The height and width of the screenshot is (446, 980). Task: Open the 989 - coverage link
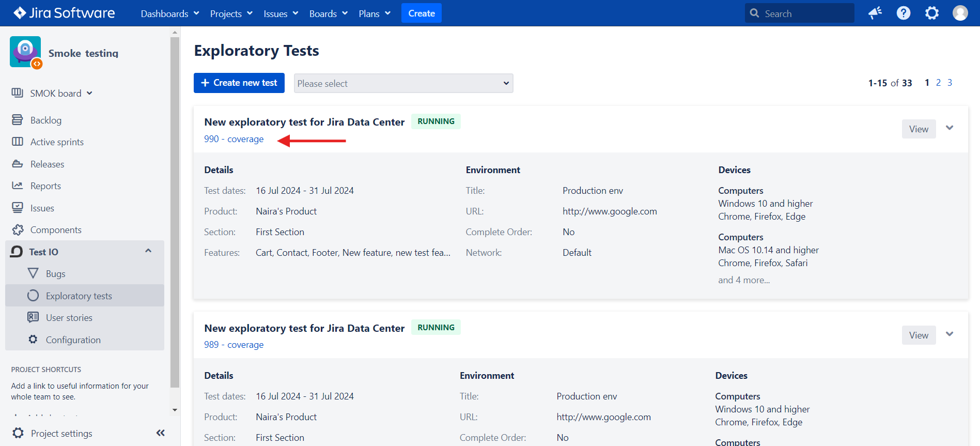234,345
